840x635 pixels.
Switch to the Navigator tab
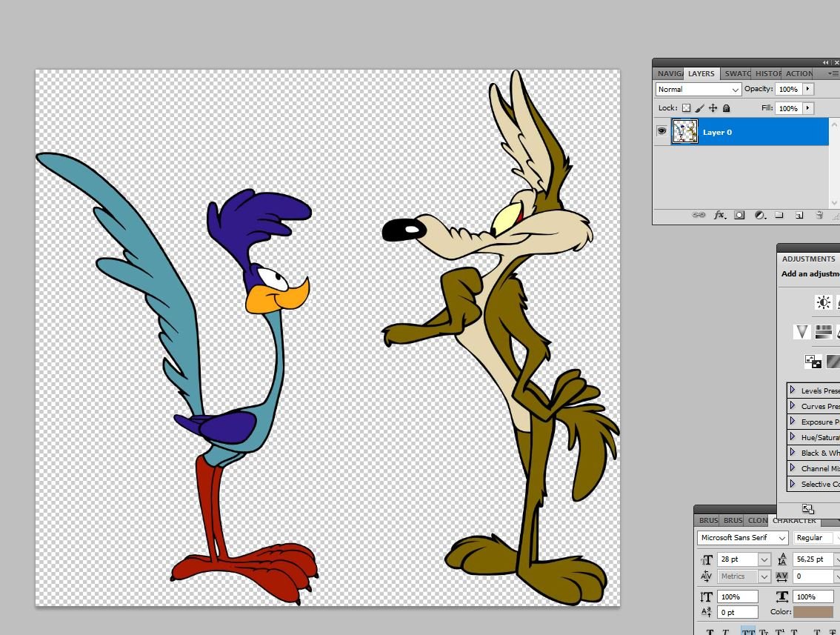pyautogui.click(x=670, y=73)
